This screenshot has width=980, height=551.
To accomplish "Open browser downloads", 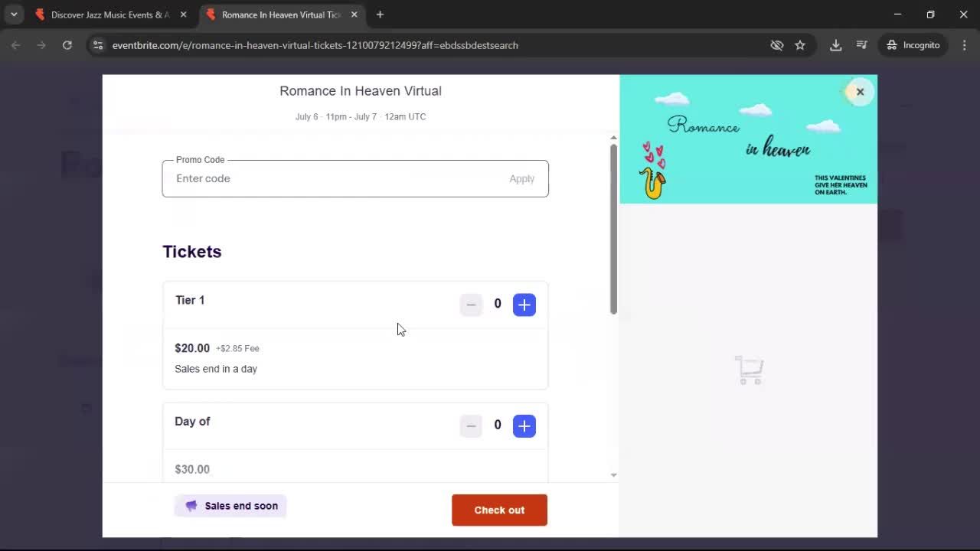I will pos(836,45).
